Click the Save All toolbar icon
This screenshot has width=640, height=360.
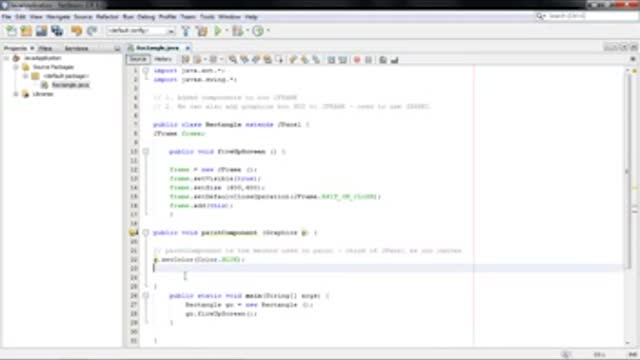coord(57,31)
